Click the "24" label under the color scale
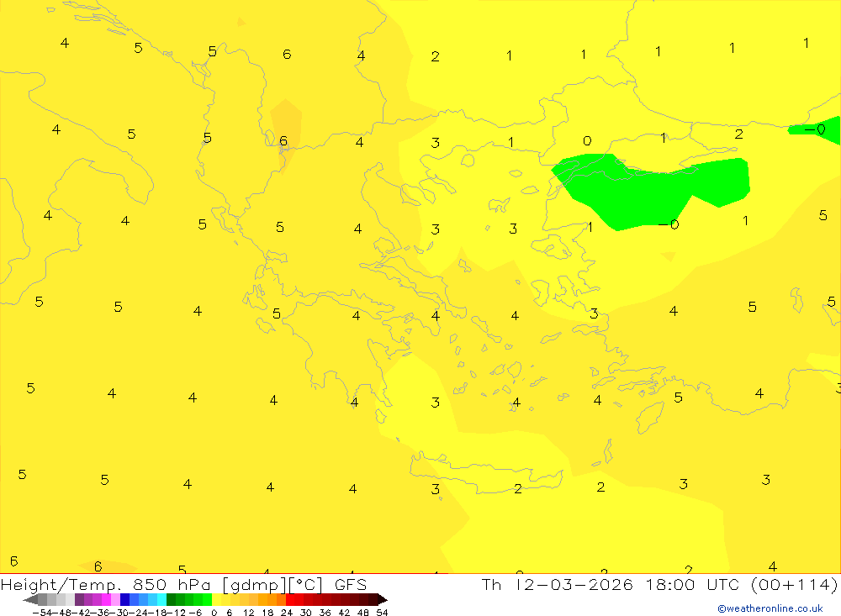 pyautogui.click(x=287, y=613)
